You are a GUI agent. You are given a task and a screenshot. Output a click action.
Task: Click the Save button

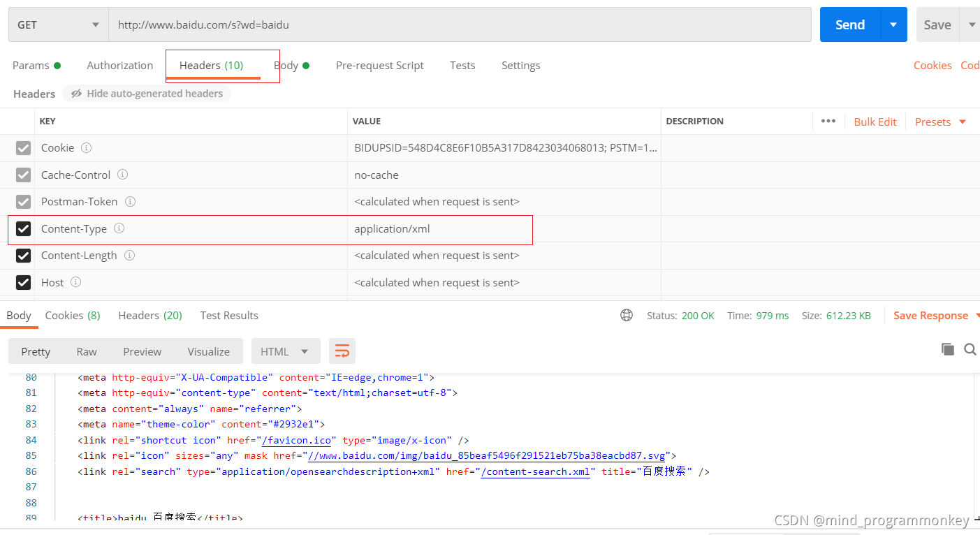click(x=937, y=24)
